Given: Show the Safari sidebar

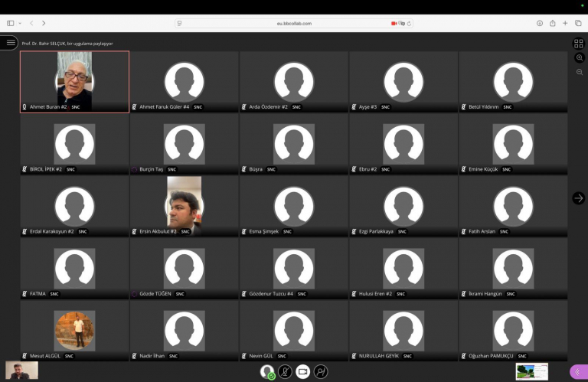Looking at the screenshot, I should [x=11, y=23].
